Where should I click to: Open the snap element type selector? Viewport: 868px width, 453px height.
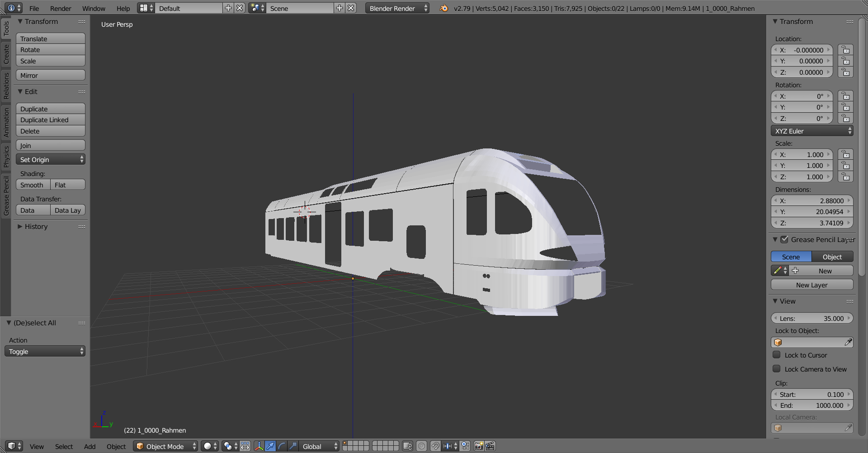click(x=450, y=446)
